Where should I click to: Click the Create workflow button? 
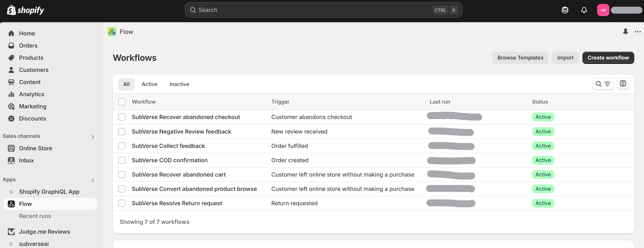(x=608, y=58)
